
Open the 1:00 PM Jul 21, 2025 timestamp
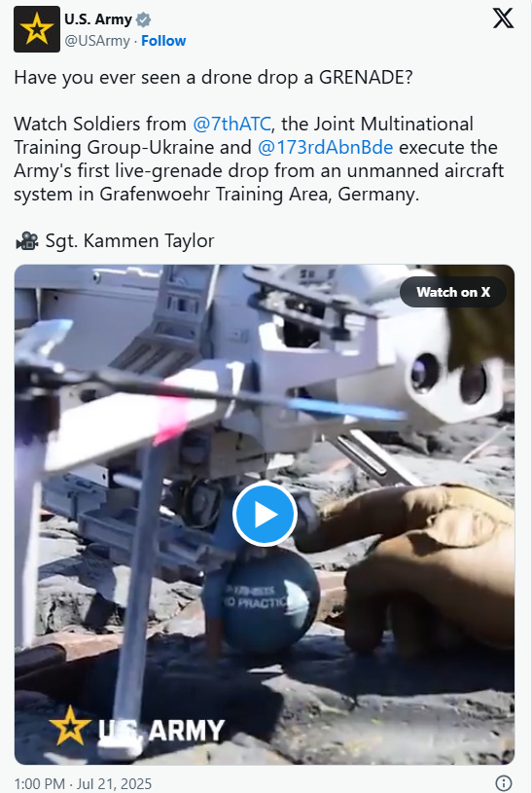tap(83, 783)
